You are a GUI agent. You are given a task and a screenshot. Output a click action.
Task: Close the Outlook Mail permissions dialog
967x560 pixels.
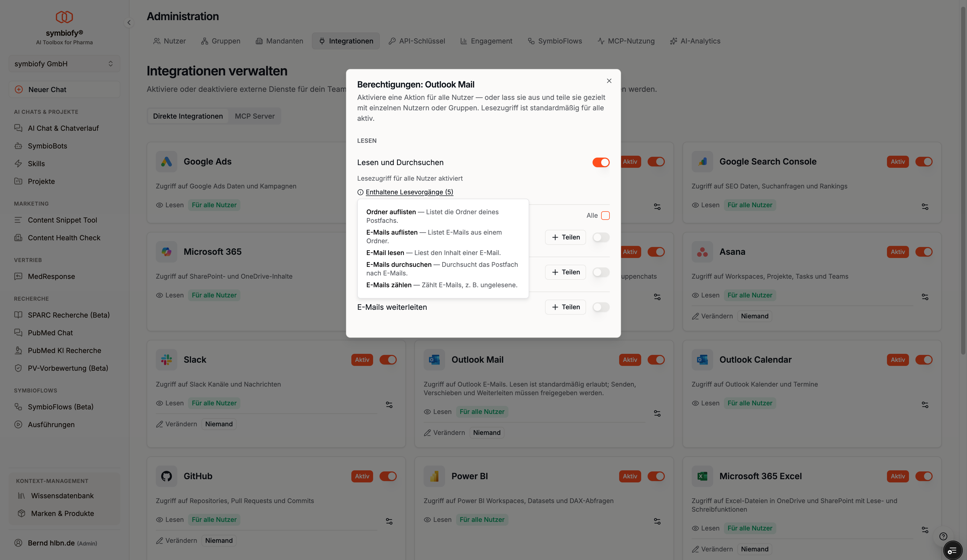click(x=609, y=81)
